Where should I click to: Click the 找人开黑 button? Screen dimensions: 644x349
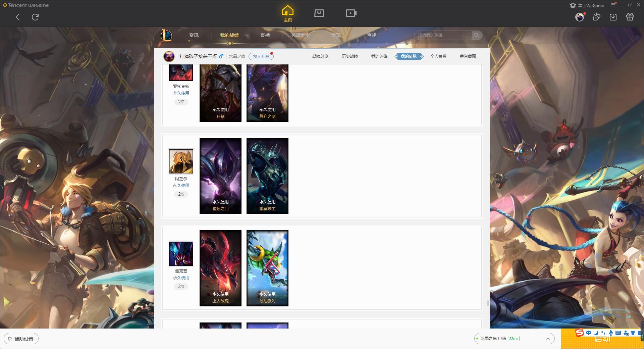point(261,56)
